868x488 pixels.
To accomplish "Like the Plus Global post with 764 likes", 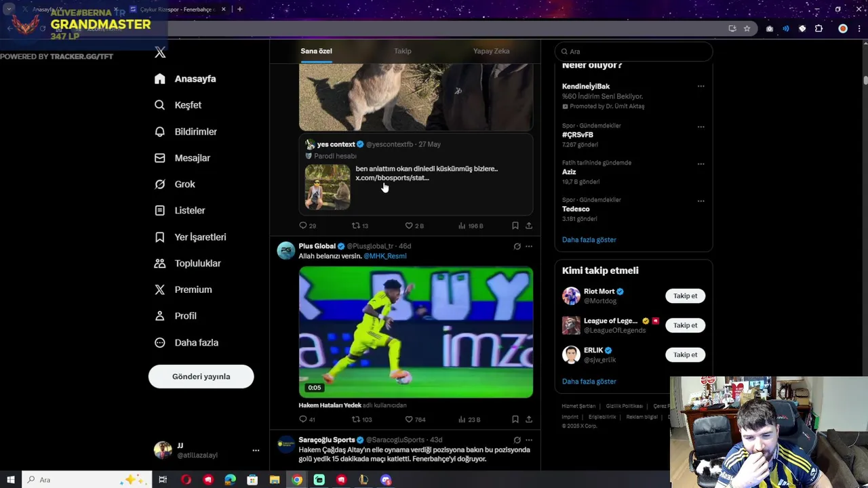I will 409,420.
